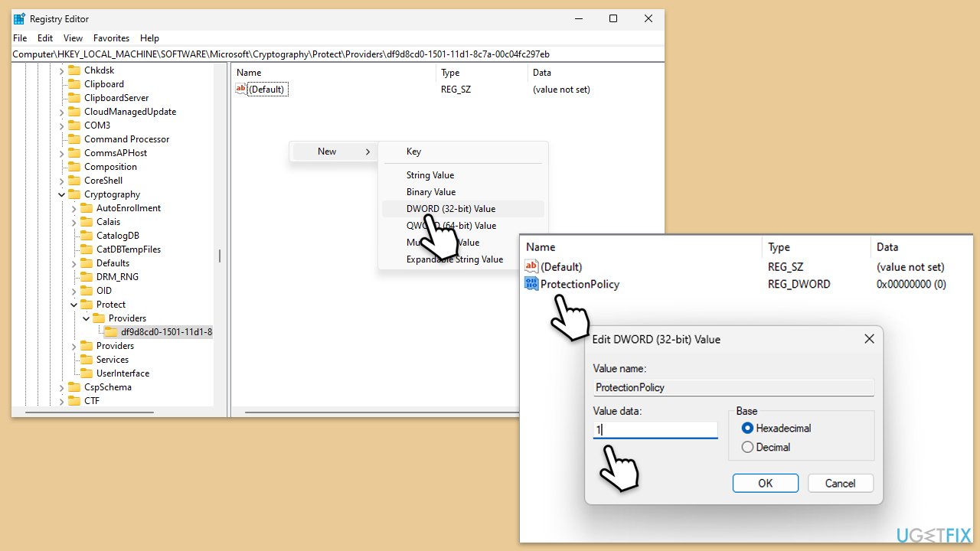Expand the CloudManagedUpdate tree node

coord(62,112)
